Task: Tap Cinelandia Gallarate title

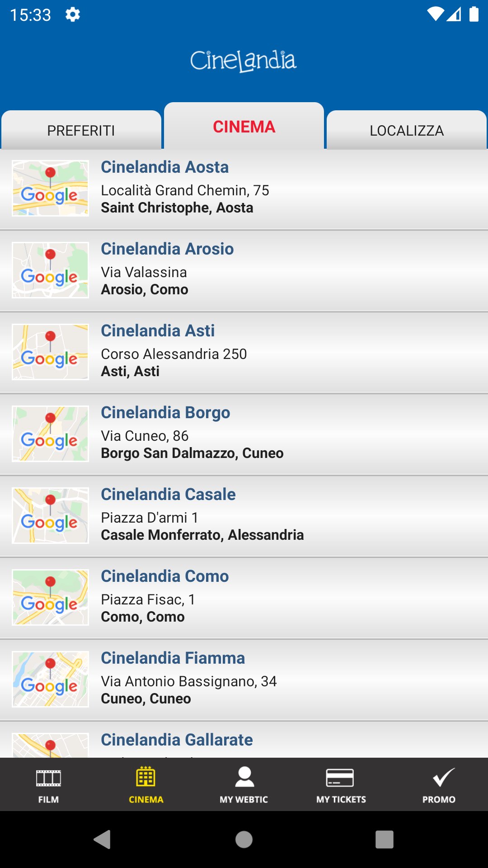Action: pyautogui.click(x=177, y=740)
